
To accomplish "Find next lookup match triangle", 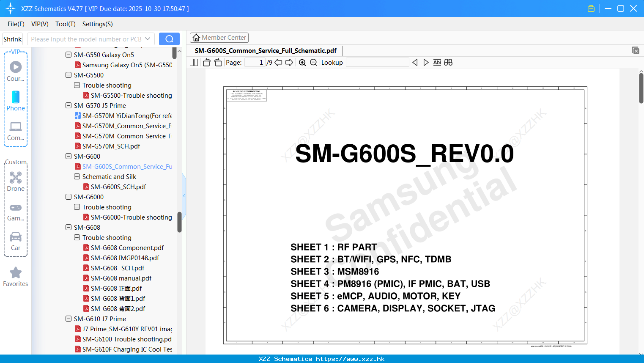I will click(x=426, y=62).
